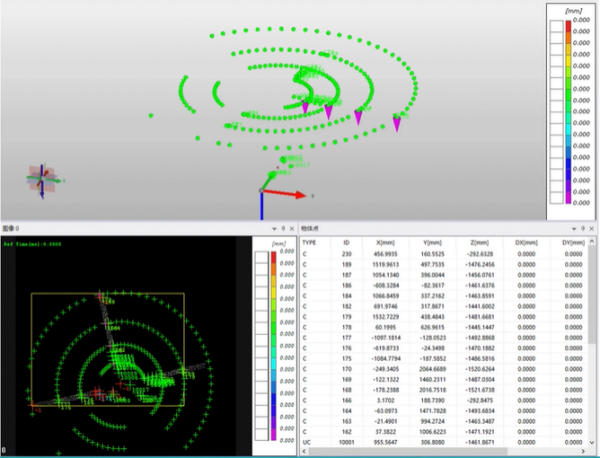The image size is (600, 458).
Task: Open the object points panel dropdown arrow
Action: (574, 229)
